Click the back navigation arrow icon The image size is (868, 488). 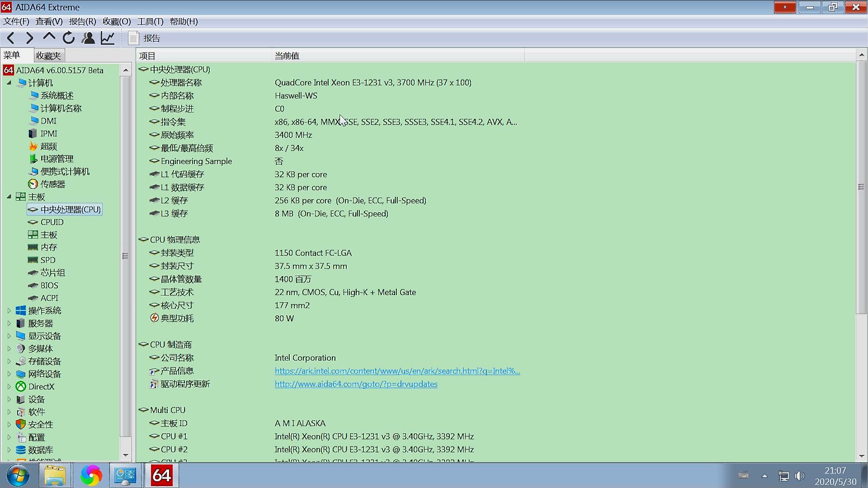(11, 38)
